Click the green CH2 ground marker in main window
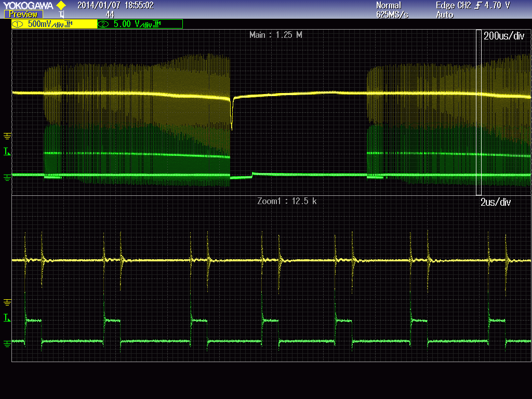This screenshot has height=399, width=532. click(x=7, y=178)
